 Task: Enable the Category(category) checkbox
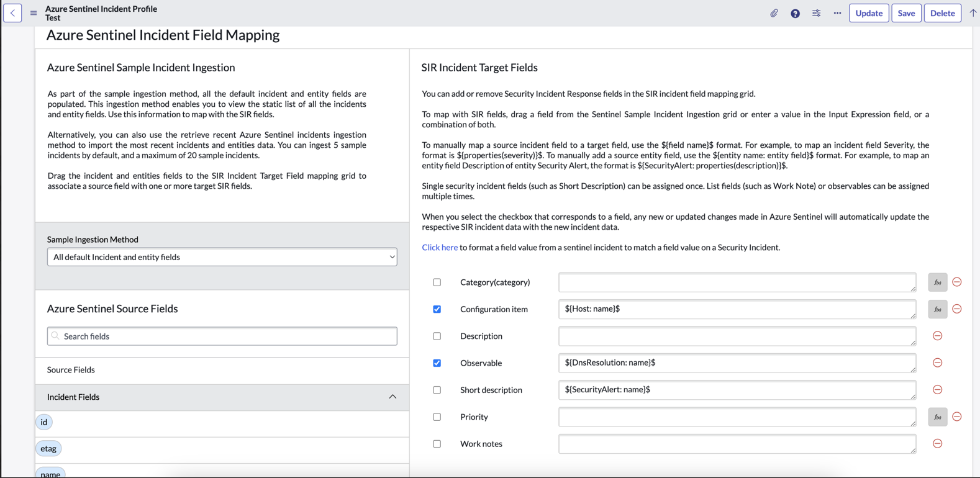(x=437, y=282)
